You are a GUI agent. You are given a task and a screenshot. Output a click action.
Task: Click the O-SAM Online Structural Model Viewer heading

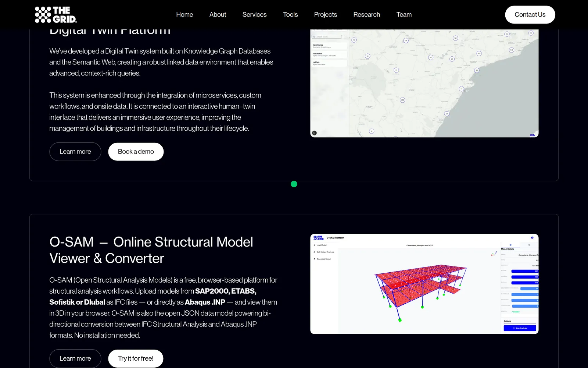click(151, 250)
